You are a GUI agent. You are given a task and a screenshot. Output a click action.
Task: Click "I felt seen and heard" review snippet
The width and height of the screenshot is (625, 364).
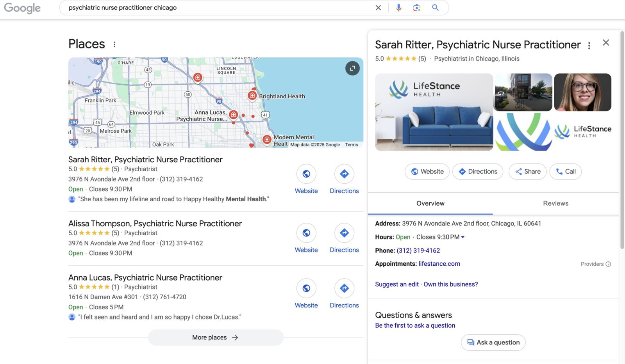point(160,317)
